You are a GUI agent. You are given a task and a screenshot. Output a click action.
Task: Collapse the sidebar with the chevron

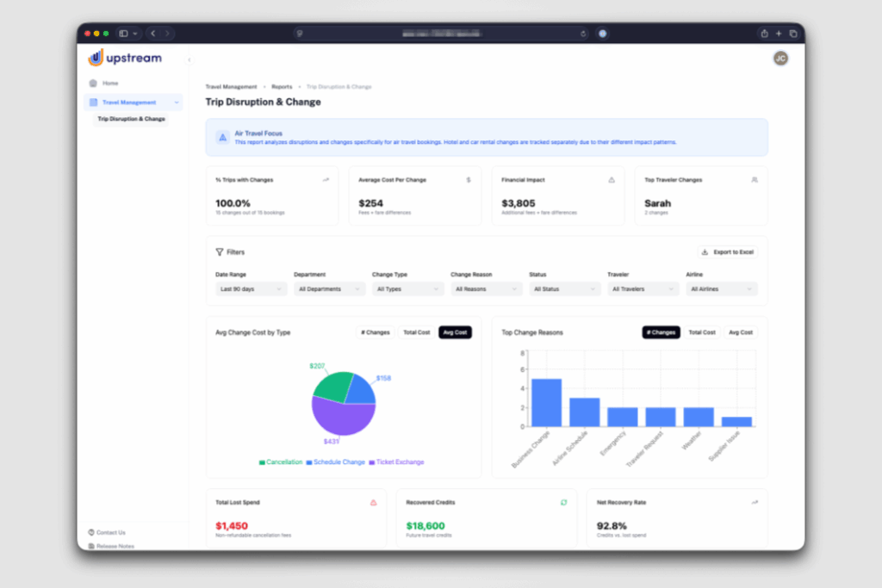pos(189,59)
